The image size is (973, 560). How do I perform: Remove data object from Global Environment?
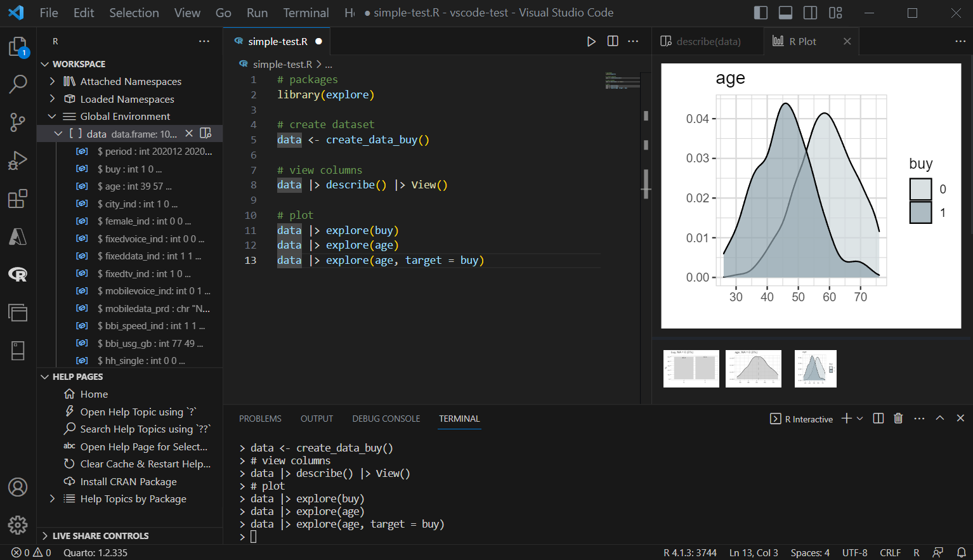coord(189,133)
